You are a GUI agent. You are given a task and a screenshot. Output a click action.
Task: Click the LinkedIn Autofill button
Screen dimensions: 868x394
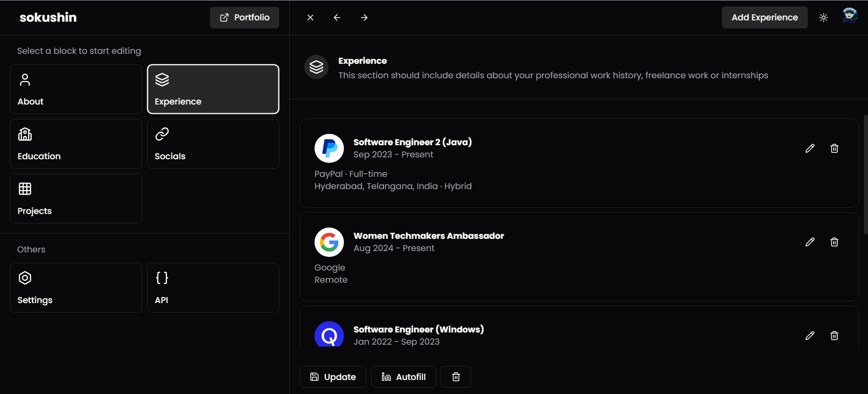click(403, 377)
